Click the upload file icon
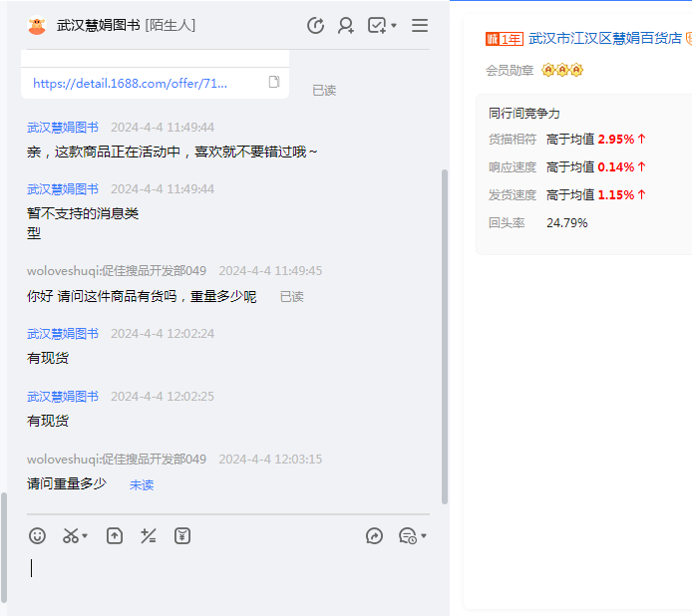The height and width of the screenshot is (616, 692). 115,536
